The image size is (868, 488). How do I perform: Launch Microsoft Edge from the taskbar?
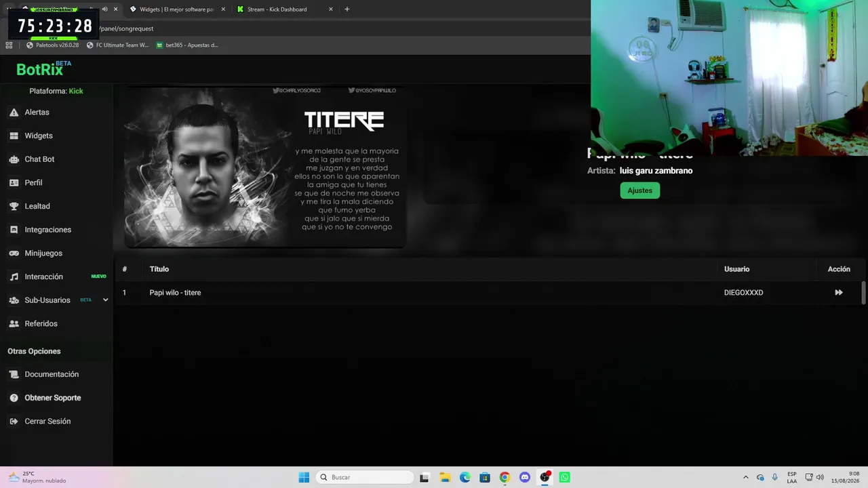465,477
